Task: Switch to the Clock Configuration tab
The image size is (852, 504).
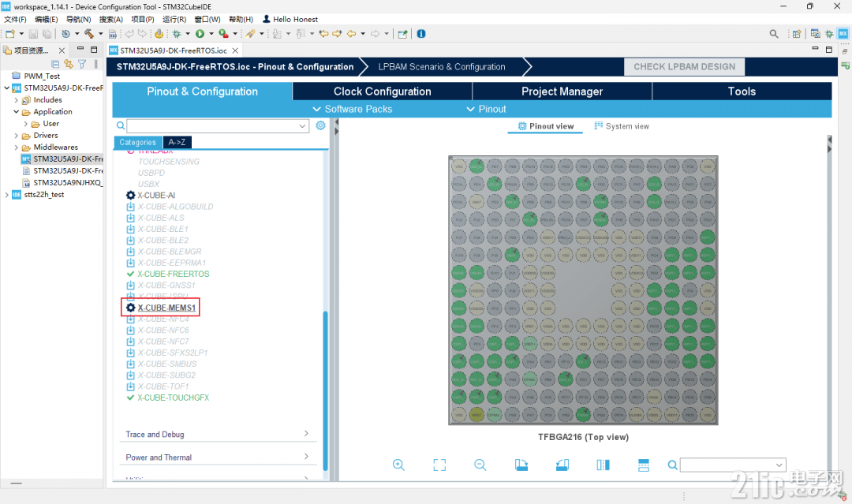Action: coord(383,91)
